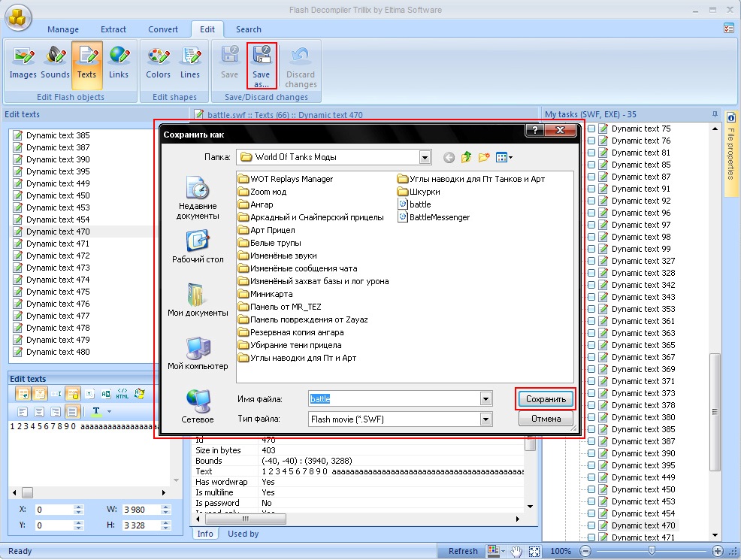The height and width of the screenshot is (560, 741).
Task: Click the Save as... ribbon button
Action: [262, 65]
